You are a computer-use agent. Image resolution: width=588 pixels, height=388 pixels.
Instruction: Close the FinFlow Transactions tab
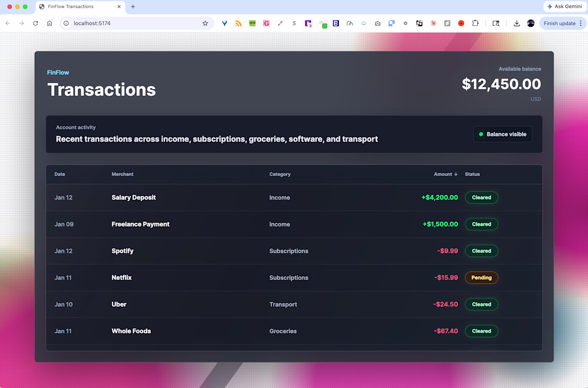119,7
